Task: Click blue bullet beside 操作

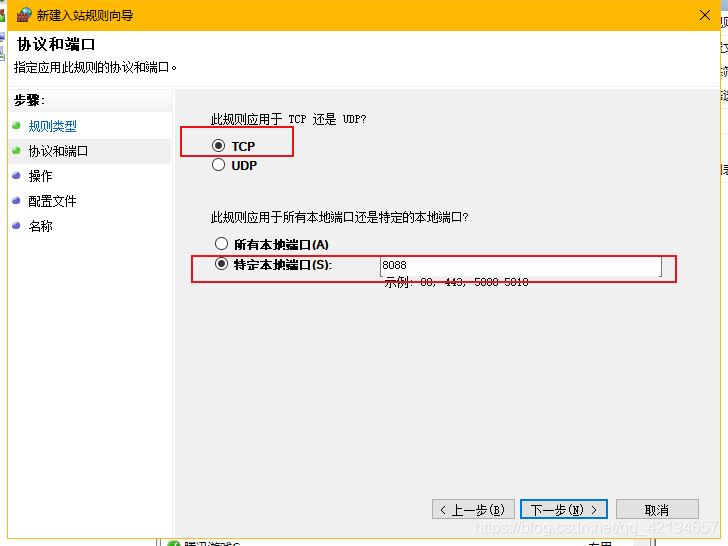Action: tap(16, 176)
